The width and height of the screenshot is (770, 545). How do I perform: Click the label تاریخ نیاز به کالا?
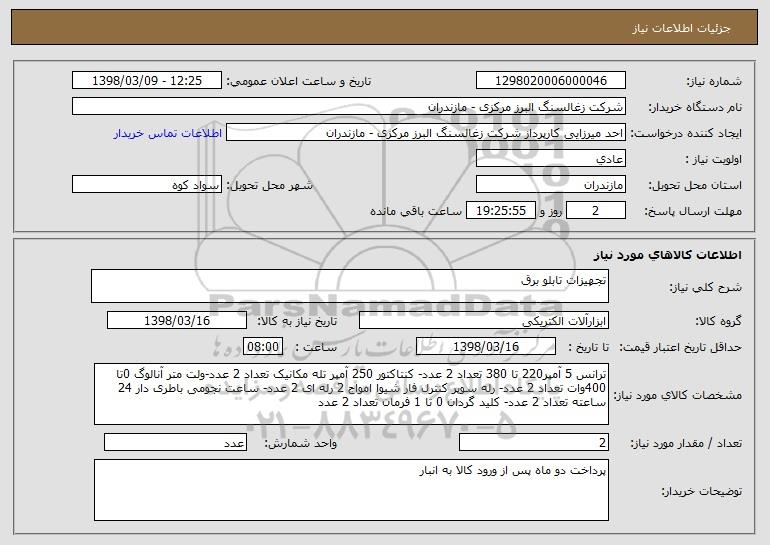point(297,322)
